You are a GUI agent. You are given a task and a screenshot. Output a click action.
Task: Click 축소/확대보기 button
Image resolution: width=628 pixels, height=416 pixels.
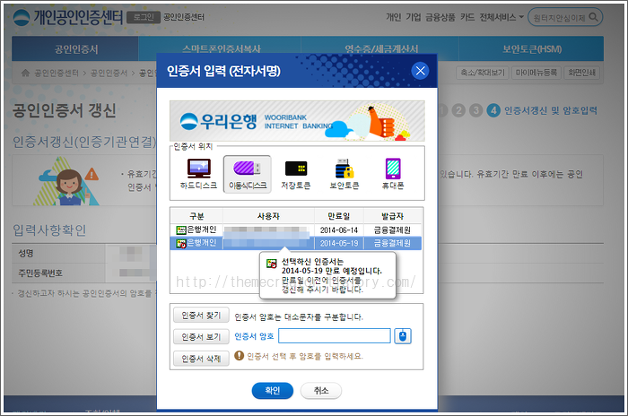(482, 72)
